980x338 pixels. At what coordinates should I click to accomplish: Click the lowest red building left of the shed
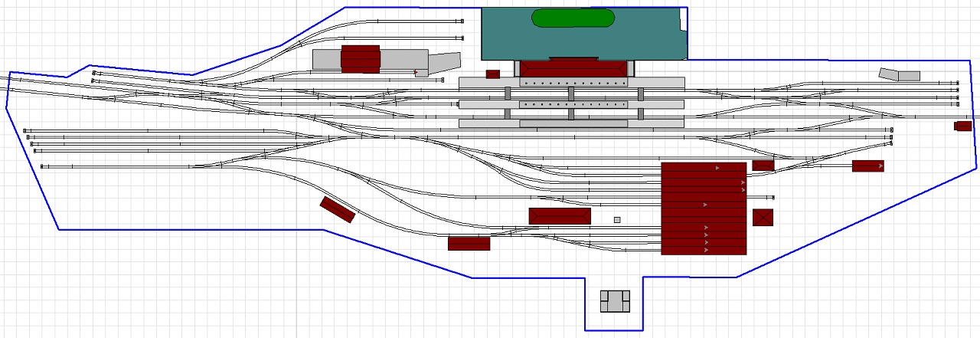pyautogui.click(x=469, y=244)
